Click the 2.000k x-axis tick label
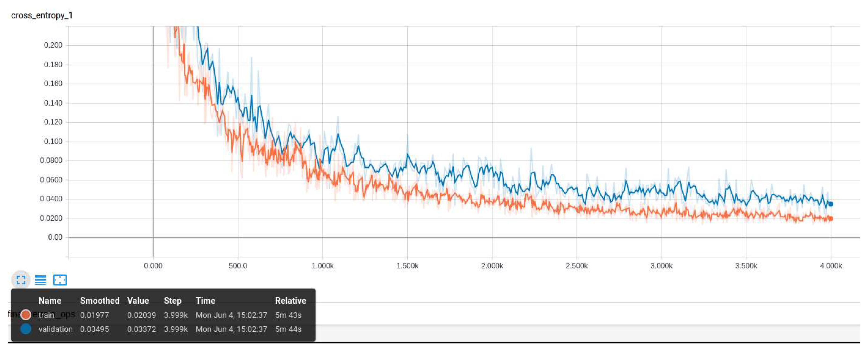This screenshot has height=353, width=868. pyautogui.click(x=492, y=266)
